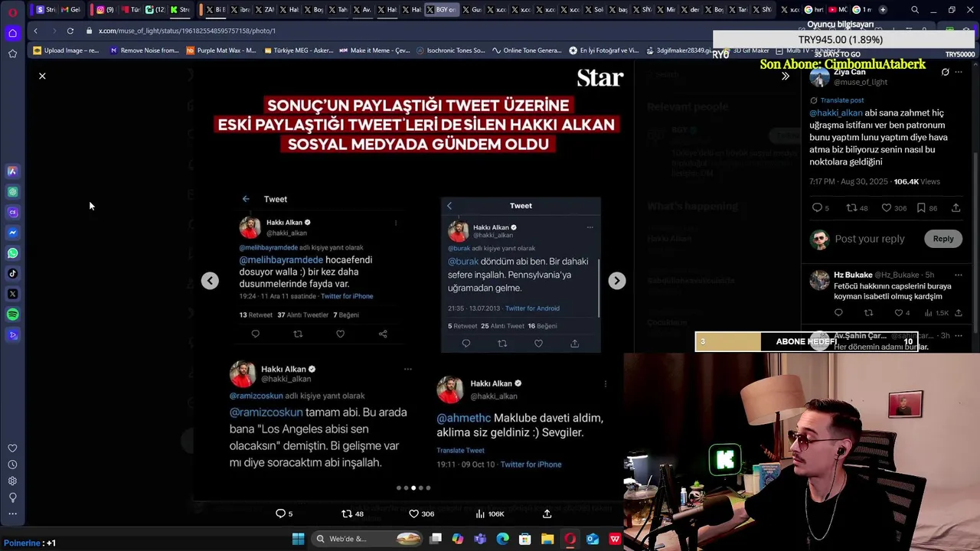The width and height of the screenshot is (980, 551).
Task: Open 'Isochronic Tones' bookmark
Action: click(451, 51)
